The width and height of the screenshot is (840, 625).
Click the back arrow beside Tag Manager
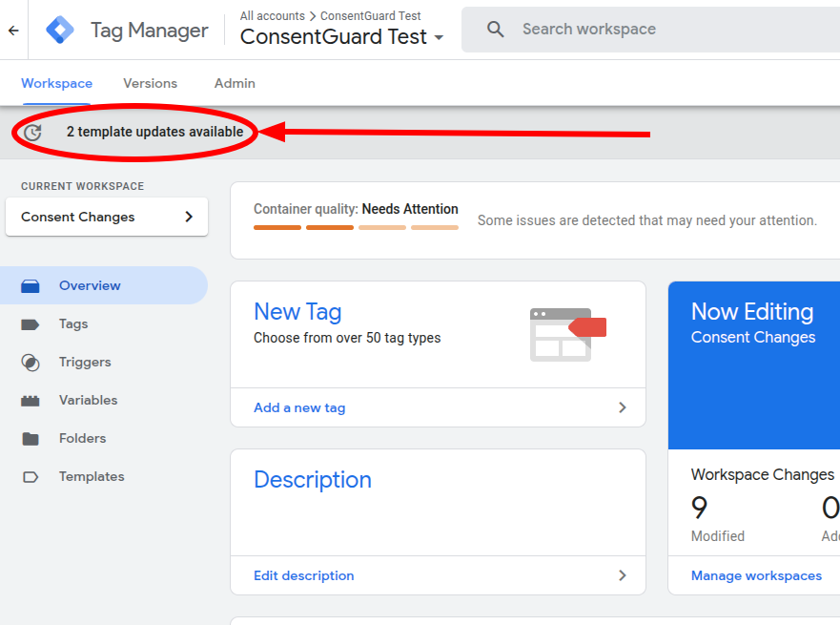pos(12,30)
